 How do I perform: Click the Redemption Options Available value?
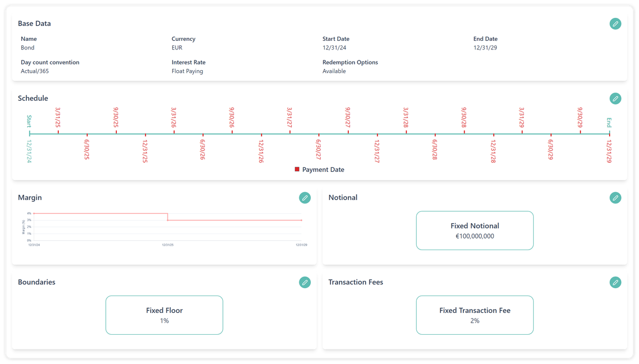[334, 71]
